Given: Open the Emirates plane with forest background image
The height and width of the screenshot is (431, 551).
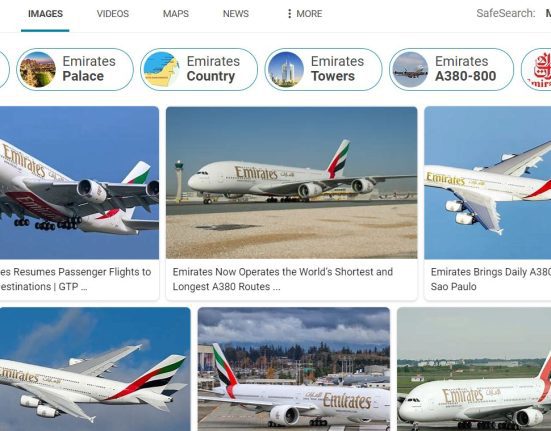Looking at the screenshot, I should (294, 369).
